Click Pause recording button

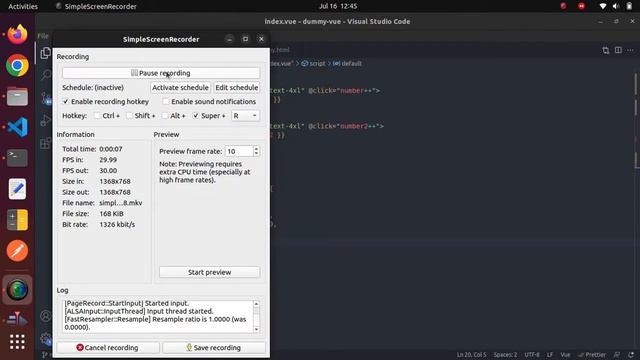tap(161, 73)
